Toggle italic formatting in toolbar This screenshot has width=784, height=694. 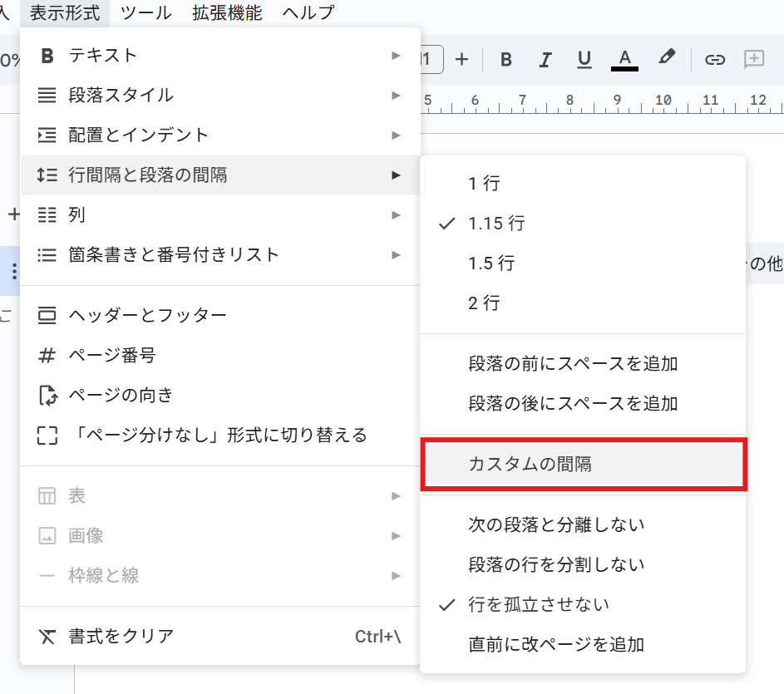(545, 59)
